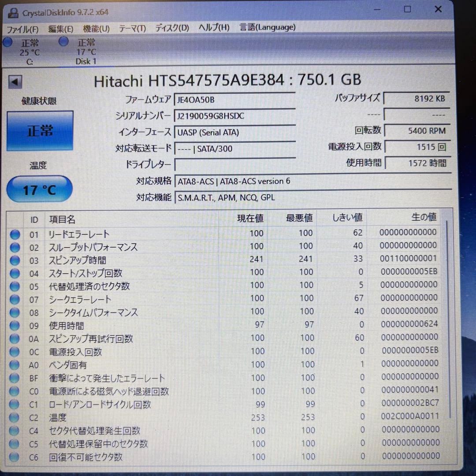This screenshot has width=476, height=476.
Task: Click the rotation rate field 5400 RPM
Action: (x=417, y=130)
